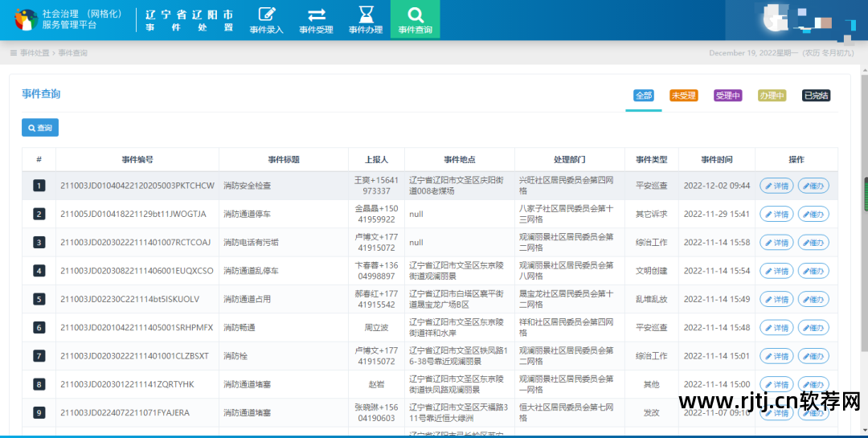Select event number 211005JD010418221129bt11JWOGTJA

tap(133, 215)
